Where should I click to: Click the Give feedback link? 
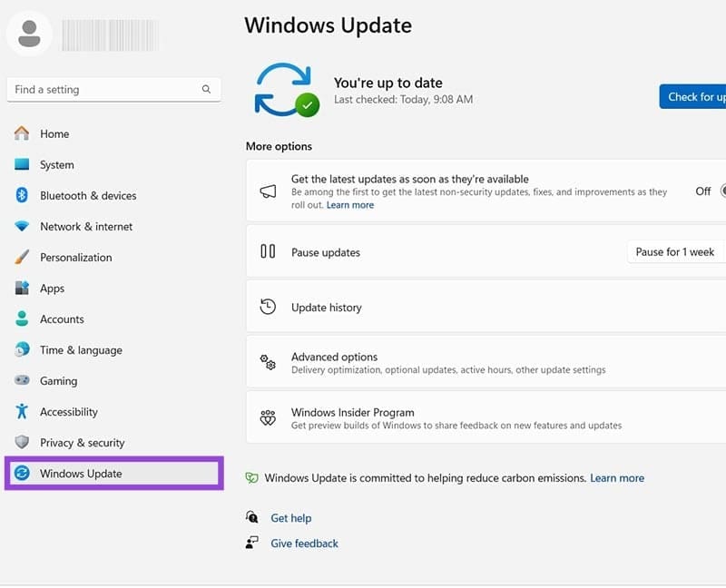pos(304,544)
